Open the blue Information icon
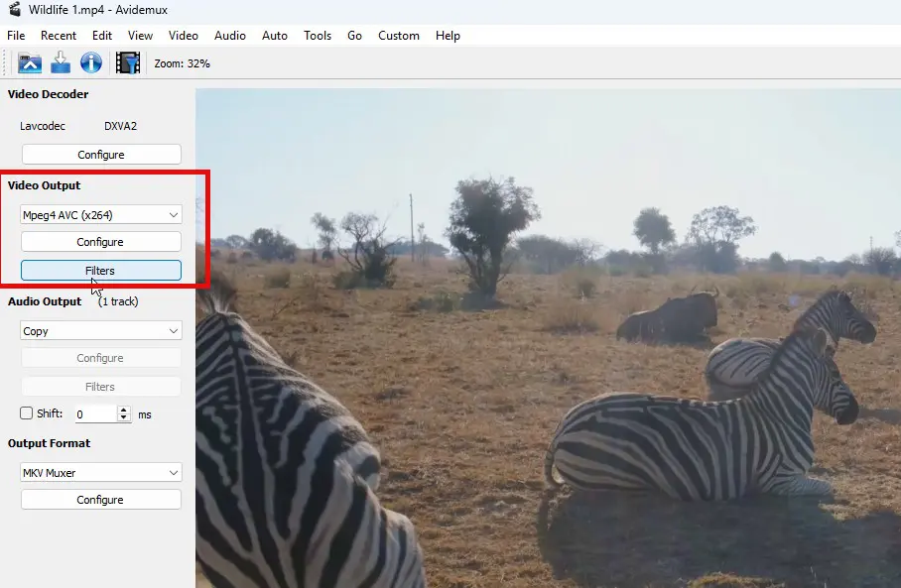 pyautogui.click(x=91, y=63)
